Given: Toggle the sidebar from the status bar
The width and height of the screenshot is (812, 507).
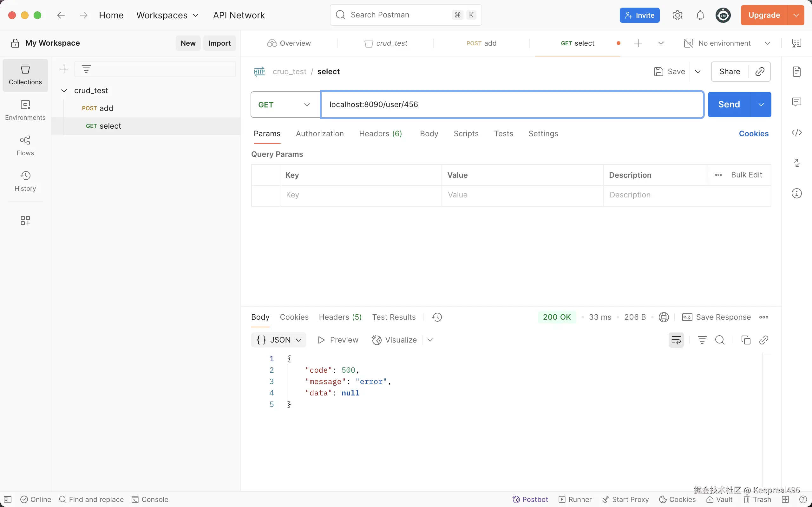Looking at the screenshot, I should tap(8, 499).
